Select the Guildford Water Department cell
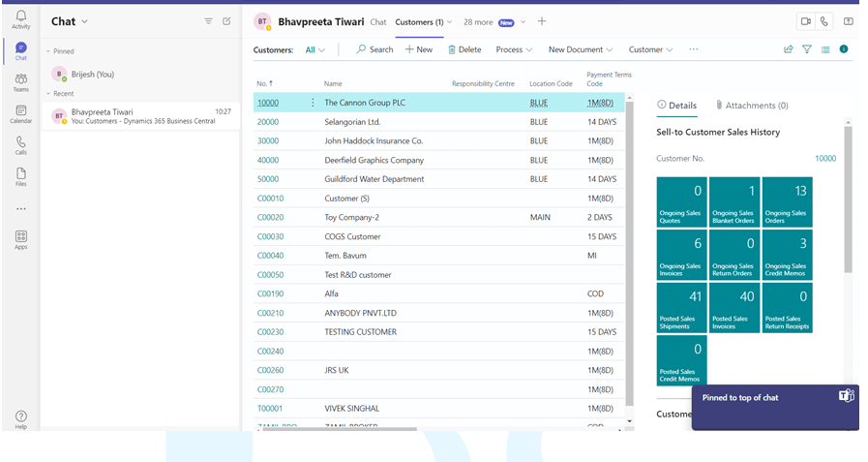Image resolution: width=868 pixels, height=462 pixels. point(374,179)
